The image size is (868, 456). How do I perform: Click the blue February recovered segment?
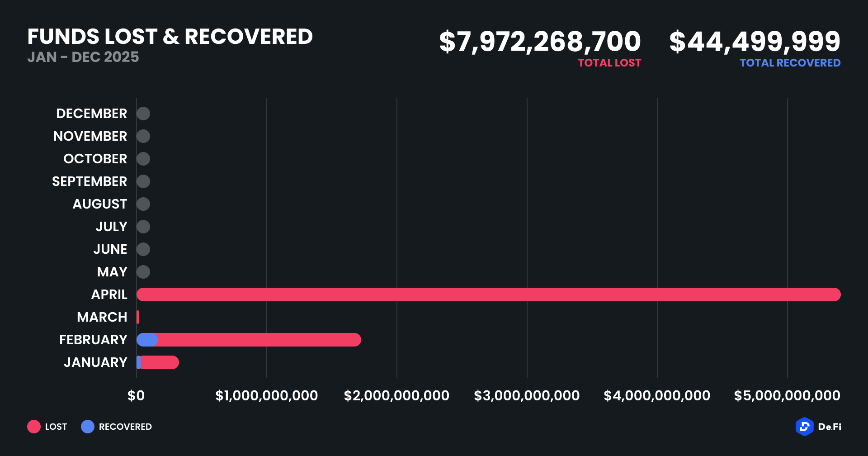tap(146, 340)
